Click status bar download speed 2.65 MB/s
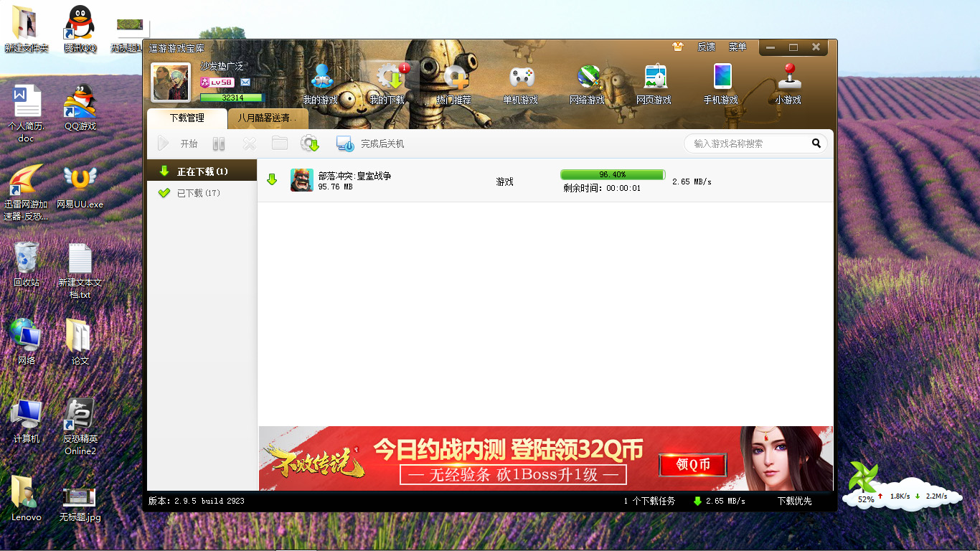Screen dimensions: 980x551 click(719, 501)
